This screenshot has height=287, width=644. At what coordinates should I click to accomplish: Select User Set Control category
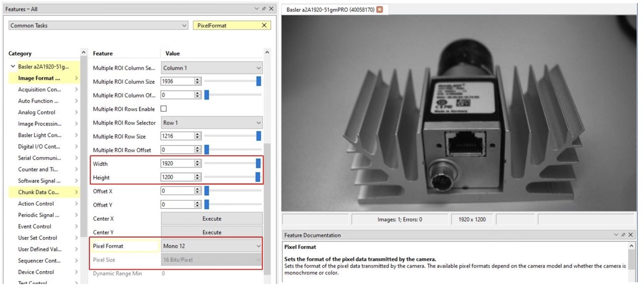tap(37, 238)
